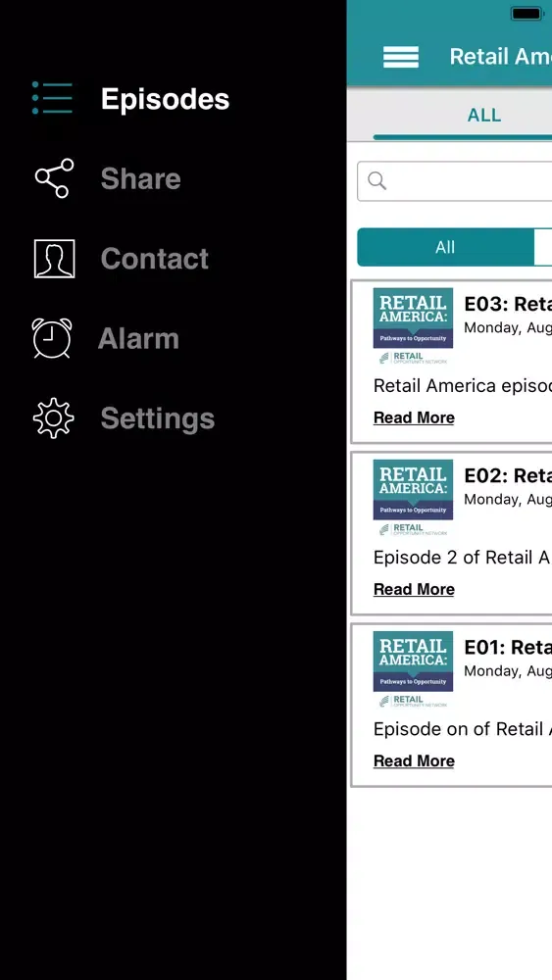Image resolution: width=552 pixels, height=980 pixels.
Task: Select Share menu label
Action: [x=140, y=178]
